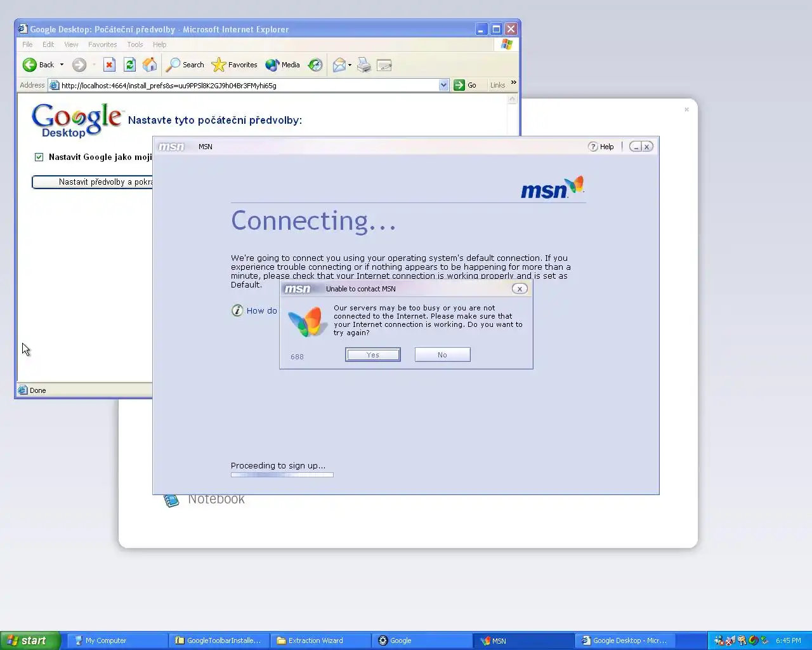Click the Back arrow icon in Internet Explorer
This screenshot has height=650, width=812.
[x=30, y=65]
